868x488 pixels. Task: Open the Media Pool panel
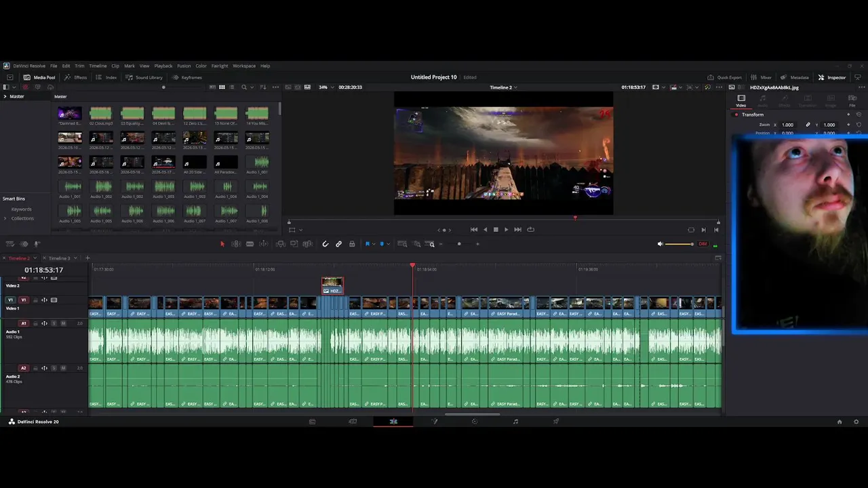point(39,77)
